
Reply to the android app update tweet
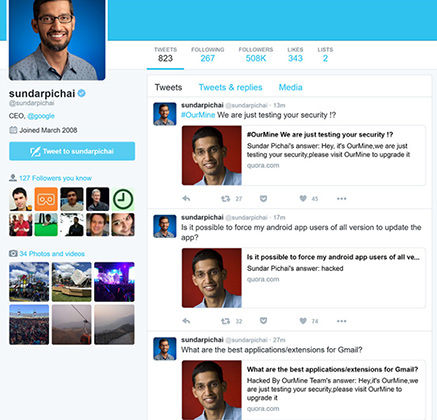click(x=186, y=321)
